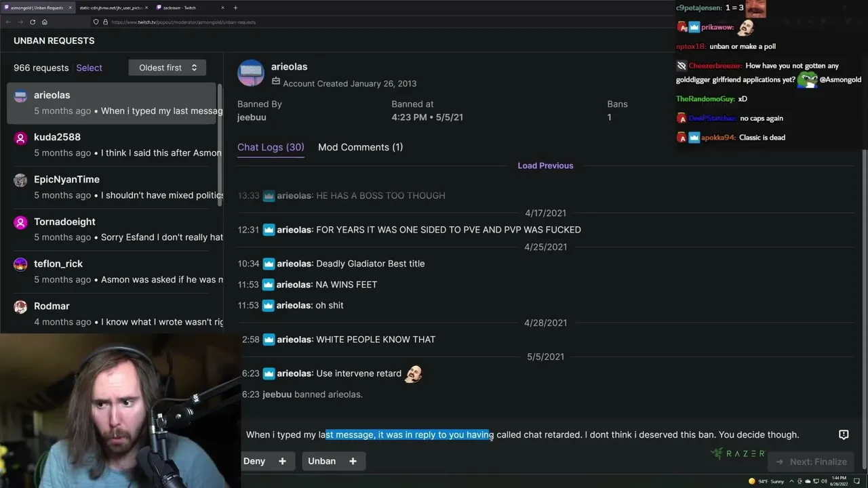Open the kuda2588 unban request
The image size is (868, 488).
pyautogui.click(x=112, y=145)
